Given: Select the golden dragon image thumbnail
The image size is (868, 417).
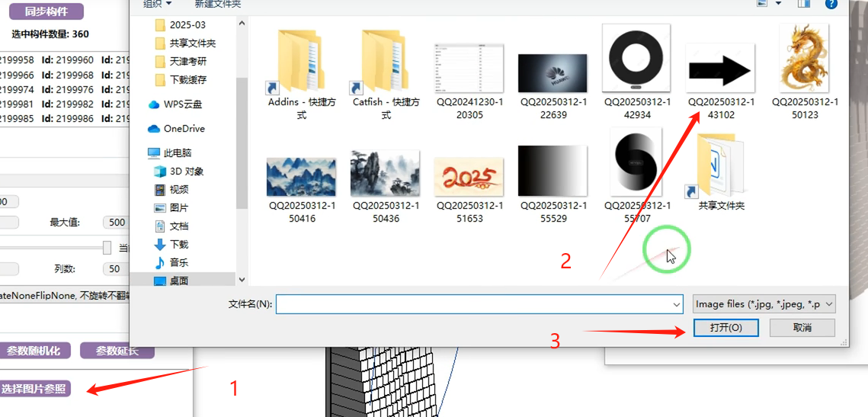Looking at the screenshot, I should point(805,59).
